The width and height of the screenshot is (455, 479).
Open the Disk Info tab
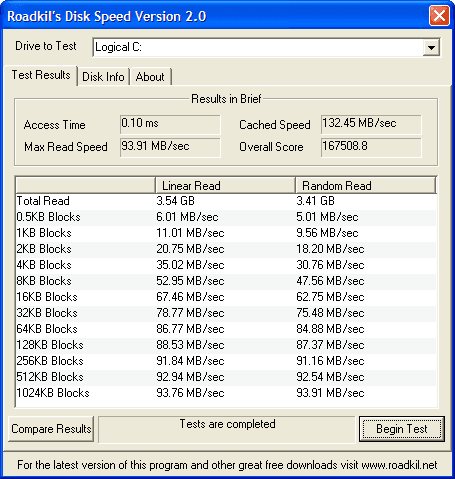click(x=103, y=77)
